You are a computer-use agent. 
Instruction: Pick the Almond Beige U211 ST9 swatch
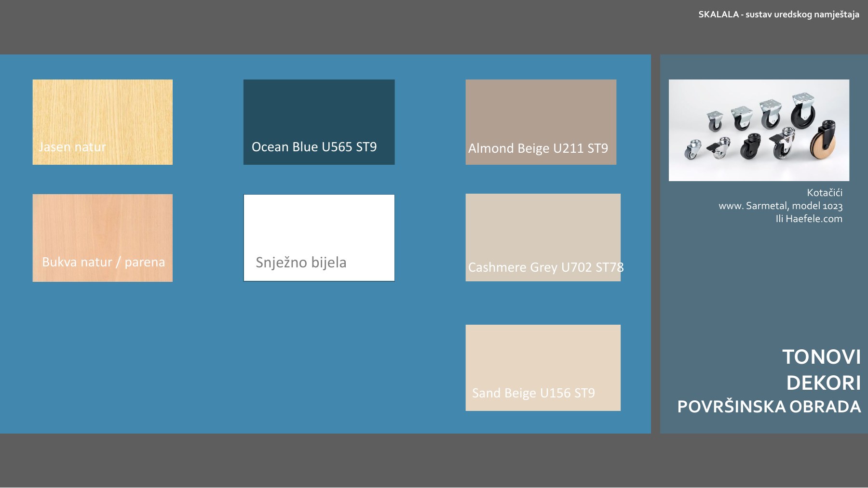click(x=541, y=122)
